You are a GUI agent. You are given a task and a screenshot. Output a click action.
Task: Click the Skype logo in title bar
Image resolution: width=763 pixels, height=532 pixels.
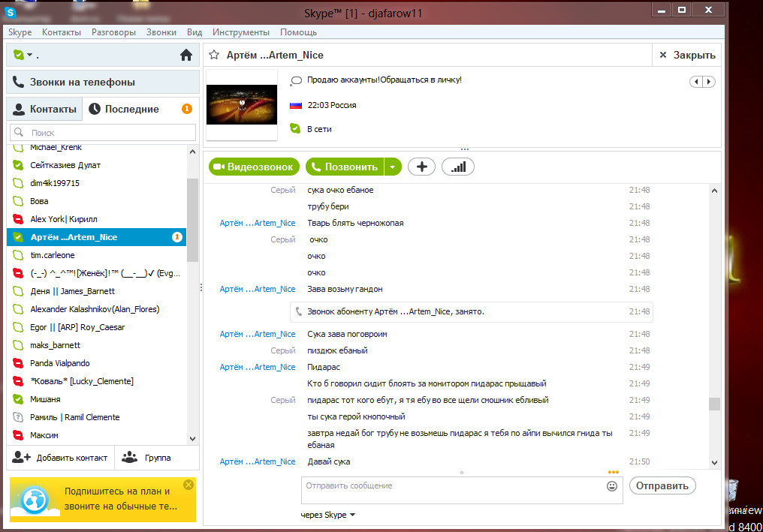[x=11, y=12]
